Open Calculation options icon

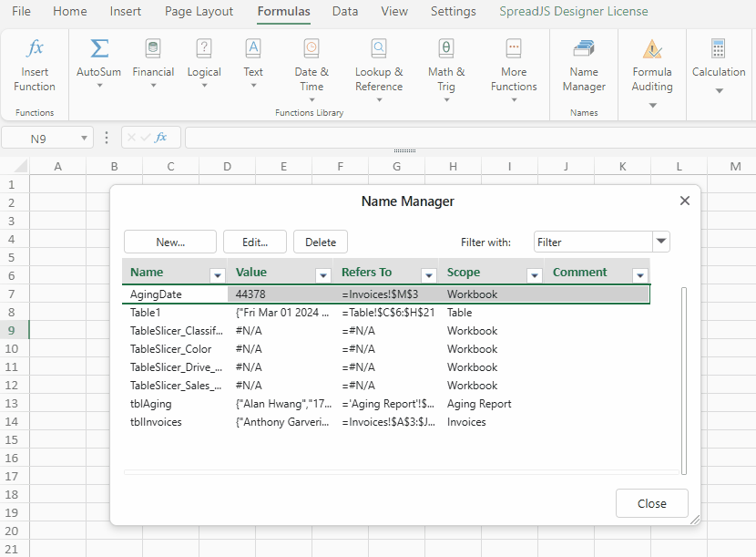[x=719, y=48]
